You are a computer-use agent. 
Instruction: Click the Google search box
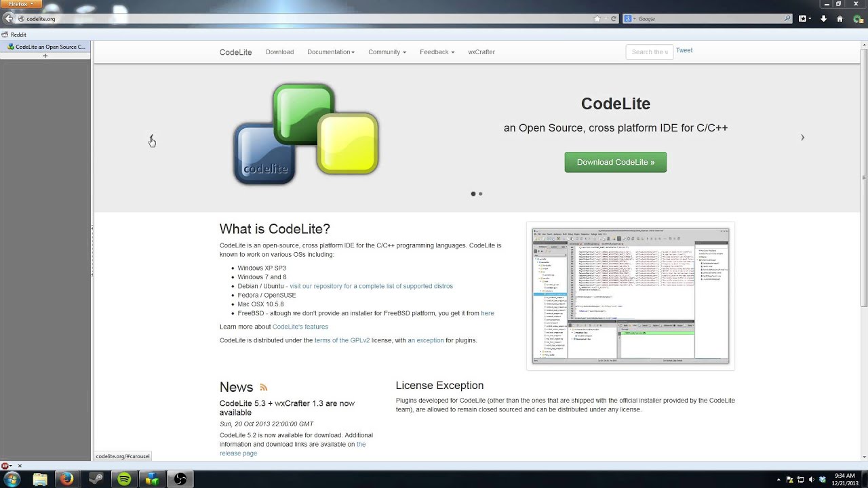709,19
